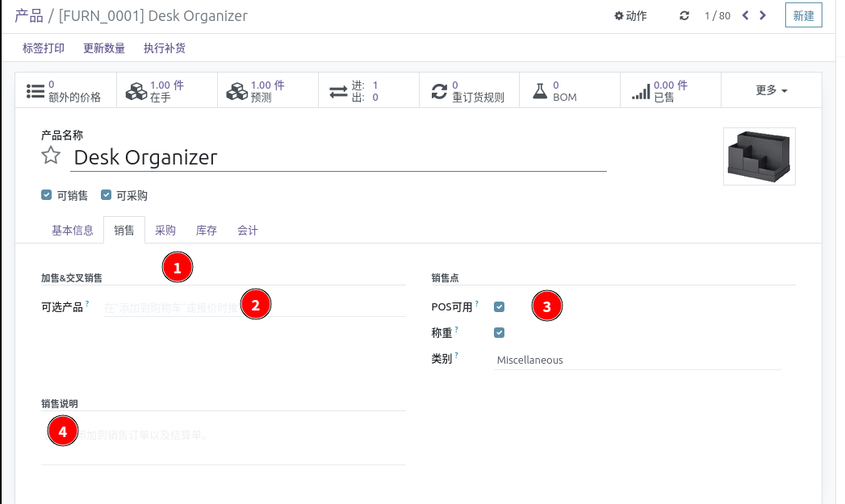Open 额外的价格 list stat button
845x504 pixels.
pyautogui.click(x=65, y=90)
